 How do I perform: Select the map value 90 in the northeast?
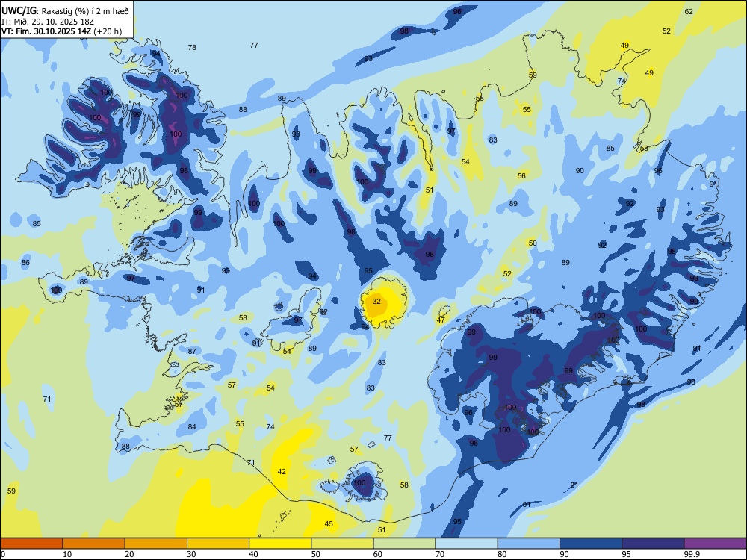coord(580,170)
